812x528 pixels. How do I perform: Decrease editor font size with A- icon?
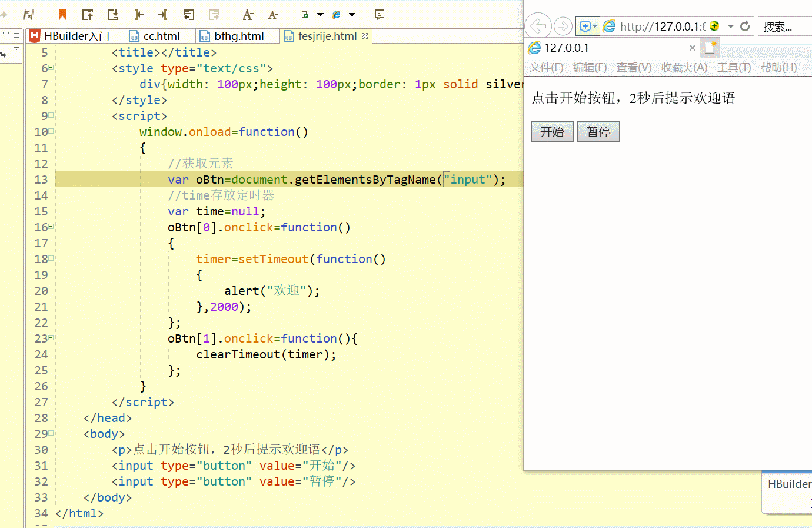[273, 15]
